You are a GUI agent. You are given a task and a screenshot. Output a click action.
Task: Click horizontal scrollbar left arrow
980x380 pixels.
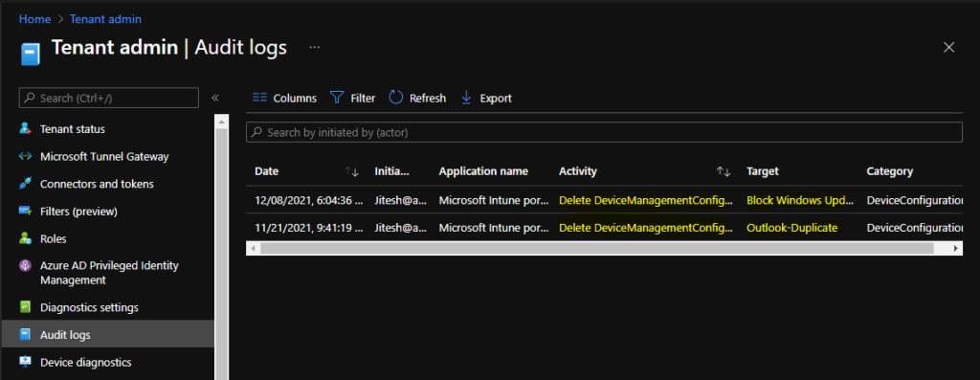[x=253, y=248]
